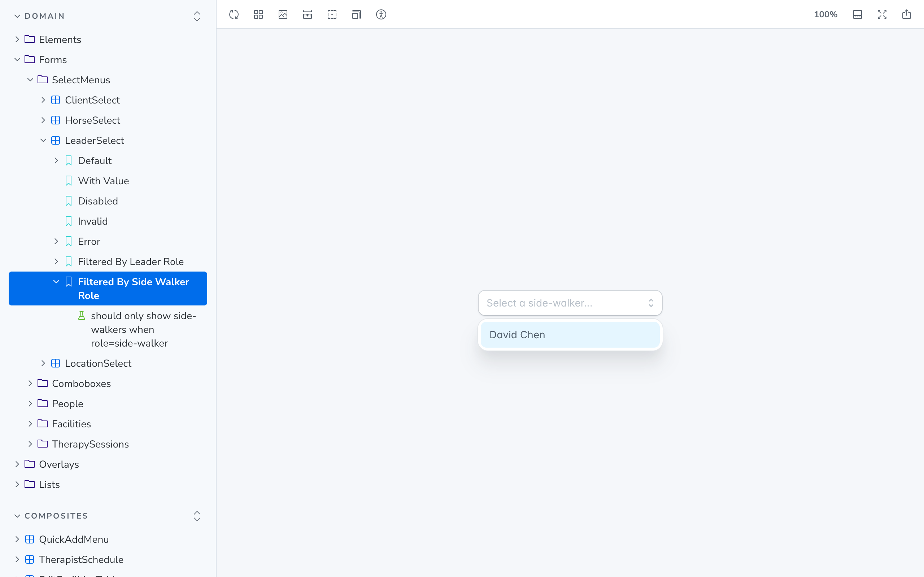Open the Select a side-walker dropdown
Screen dimensions: 924x577
pyautogui.click(x=569, y=303)
